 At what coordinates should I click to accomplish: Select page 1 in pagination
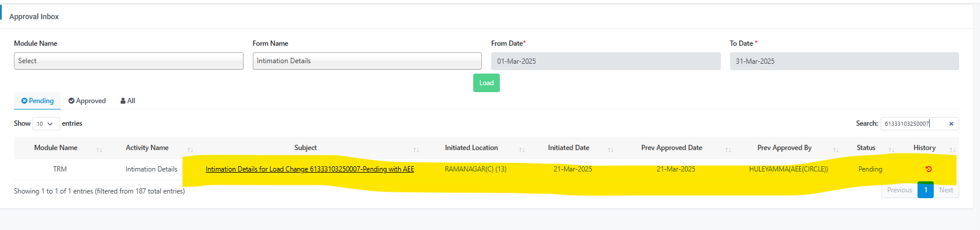(x=926, y=190)
